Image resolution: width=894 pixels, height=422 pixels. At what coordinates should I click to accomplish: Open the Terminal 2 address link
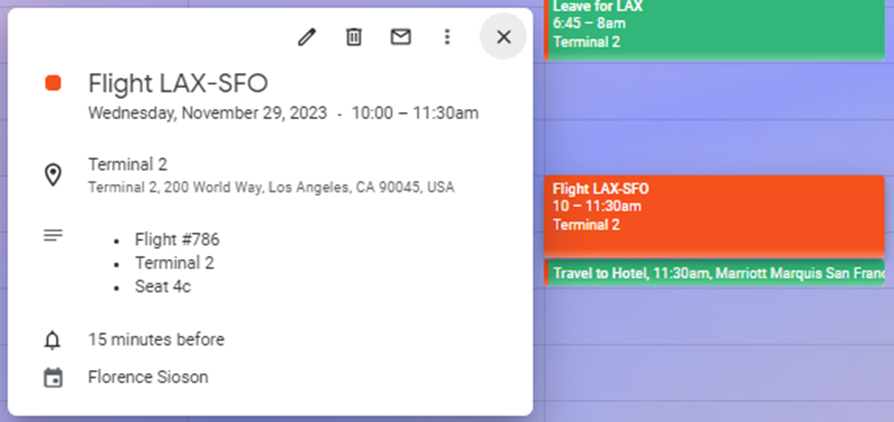click(270, 187)
